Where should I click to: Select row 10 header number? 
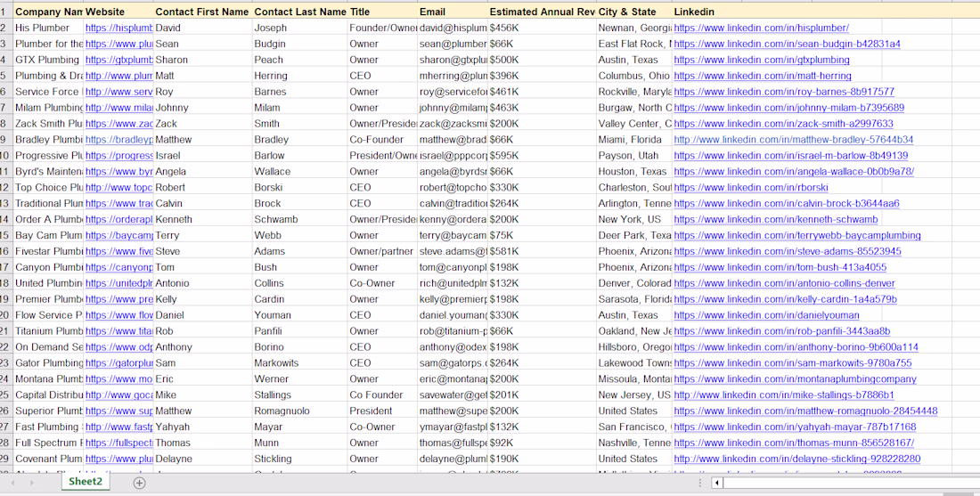(x=5, y=156)
